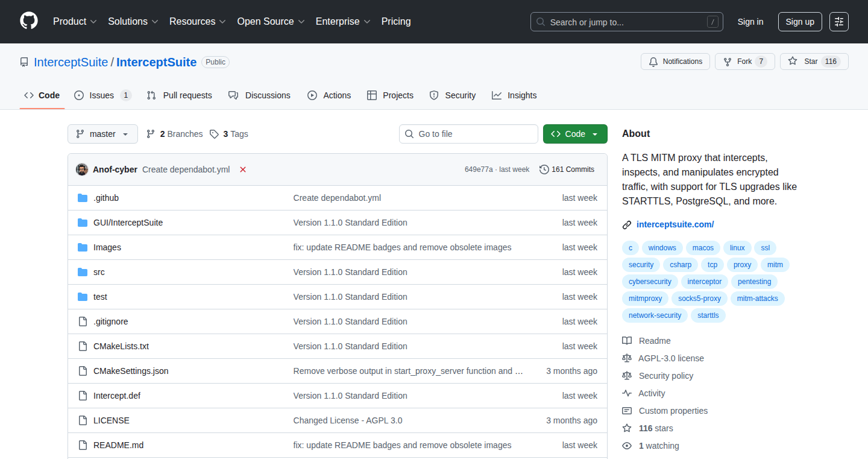This screenshot has width=868, height=459.
Task: Expand the green Code clone dropdown
Action: pos(575,134)
